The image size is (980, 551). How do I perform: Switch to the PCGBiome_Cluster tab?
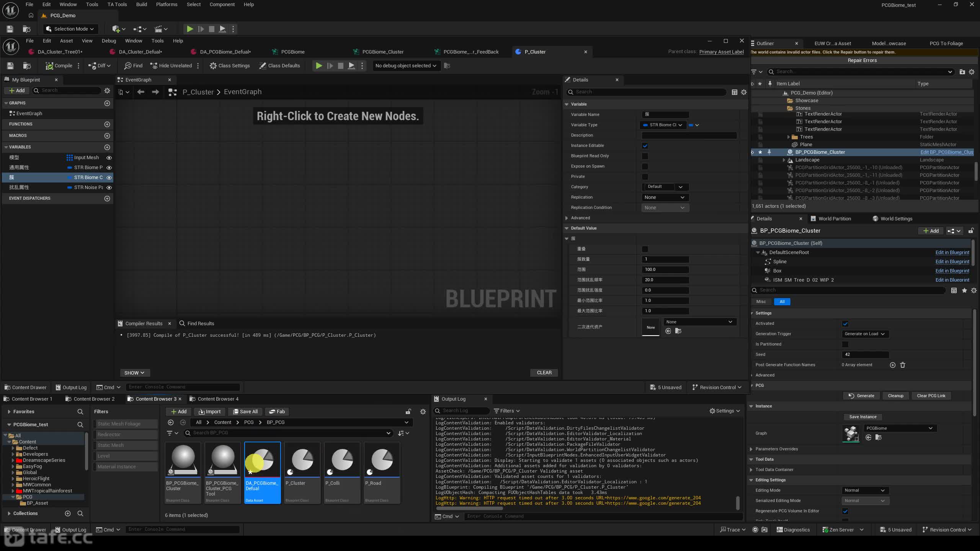pos(383,52)
